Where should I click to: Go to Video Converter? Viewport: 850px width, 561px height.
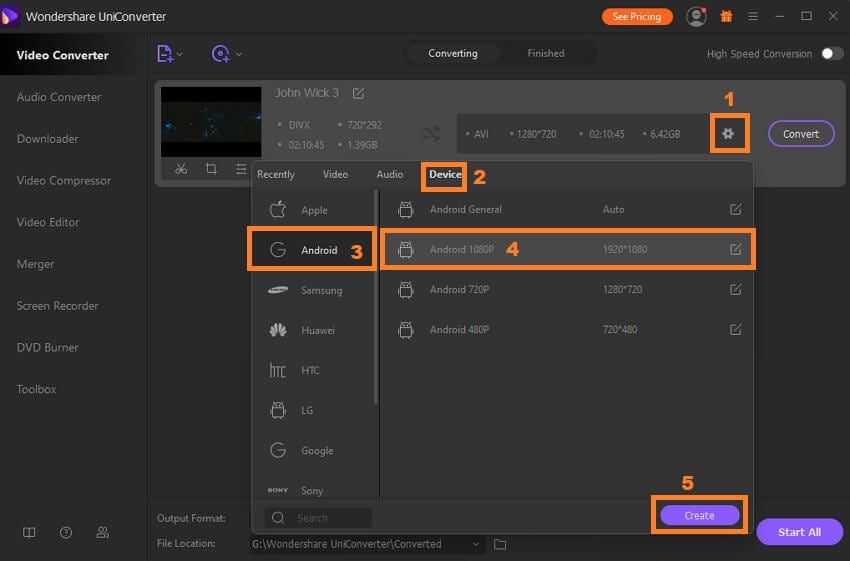point(63,55)
